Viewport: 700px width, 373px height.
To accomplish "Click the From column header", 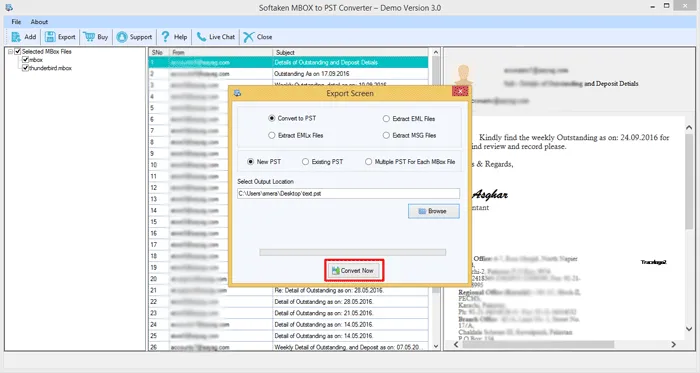I will (221, 52).
